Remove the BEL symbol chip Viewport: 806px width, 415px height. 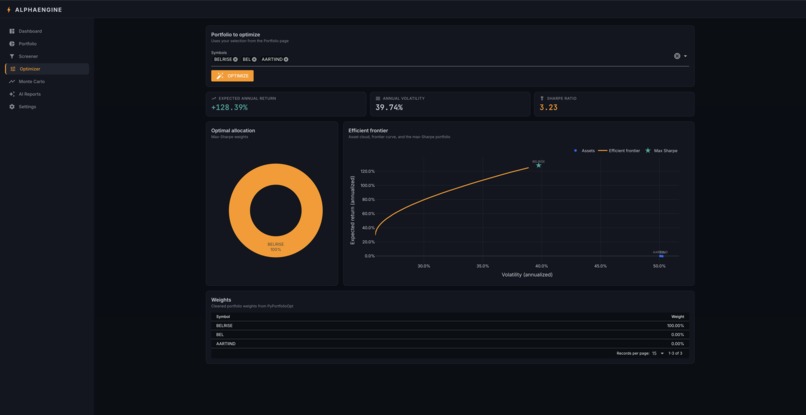[254, 59]
